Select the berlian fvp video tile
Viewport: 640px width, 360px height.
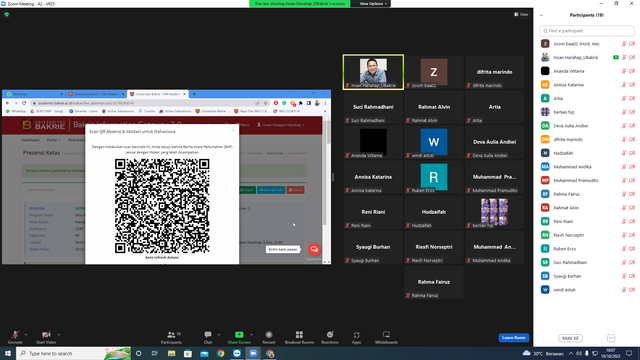(494, 212)
